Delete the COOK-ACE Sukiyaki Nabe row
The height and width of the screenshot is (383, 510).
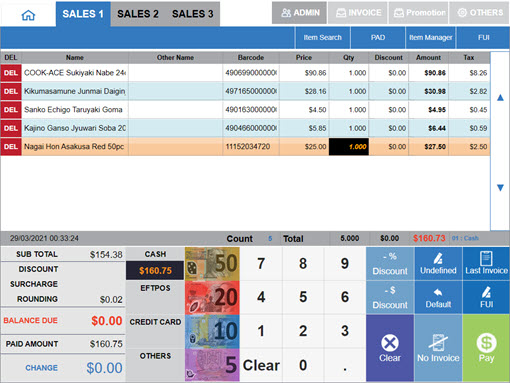click(x=11, y=73)
